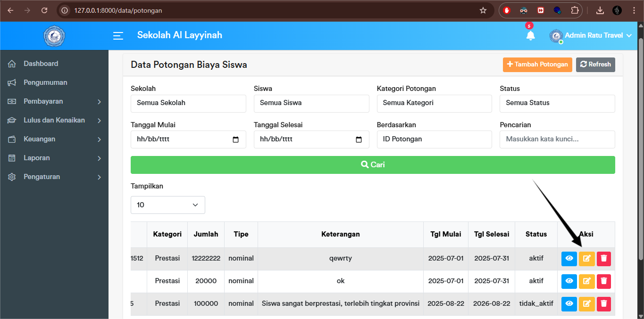Open the browser downloads icon
Image resolution: width=644 pixels, height=319 pixels.
(600, 9)
